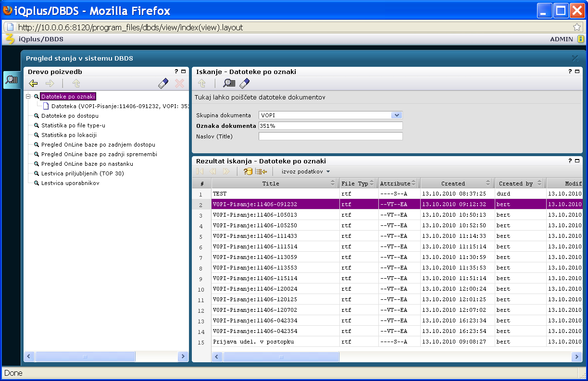This screenshot has height=381, width=588.
Task: Sort results by the Created column arrows
Action: tap(488, 183)
